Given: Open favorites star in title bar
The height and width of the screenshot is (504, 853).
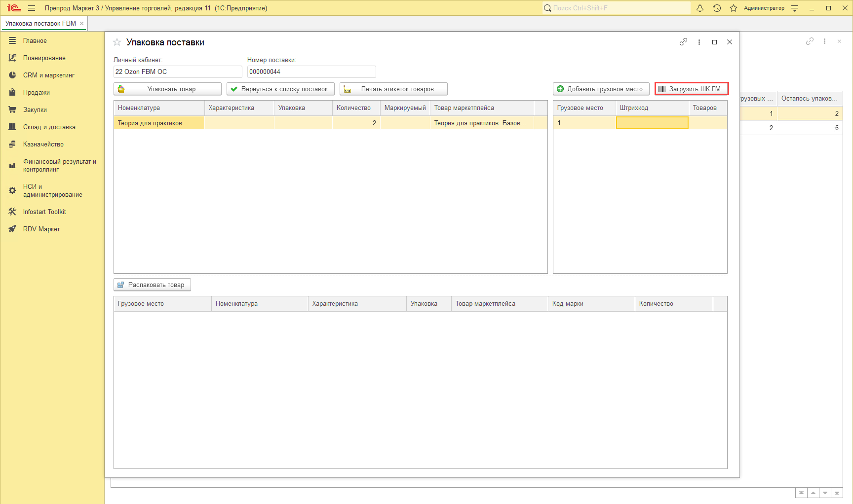Looking at the screenshot, I should tap(734, 8).
